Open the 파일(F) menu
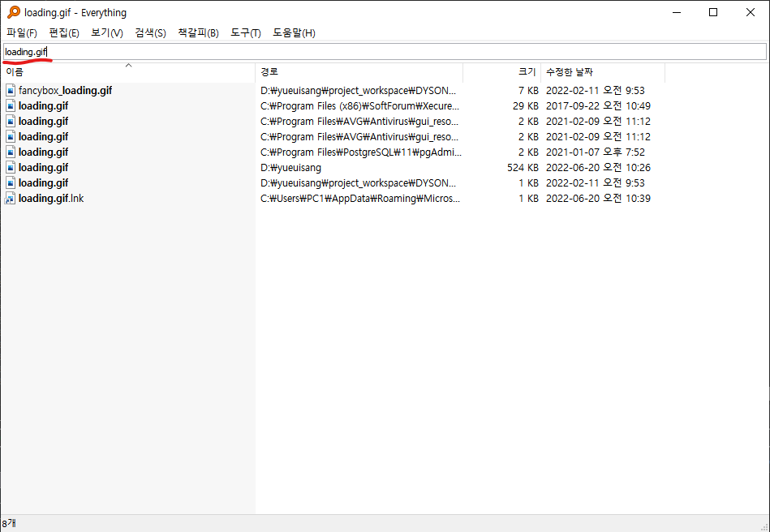This screenshot has height=532, width=770. coord(22,33)
